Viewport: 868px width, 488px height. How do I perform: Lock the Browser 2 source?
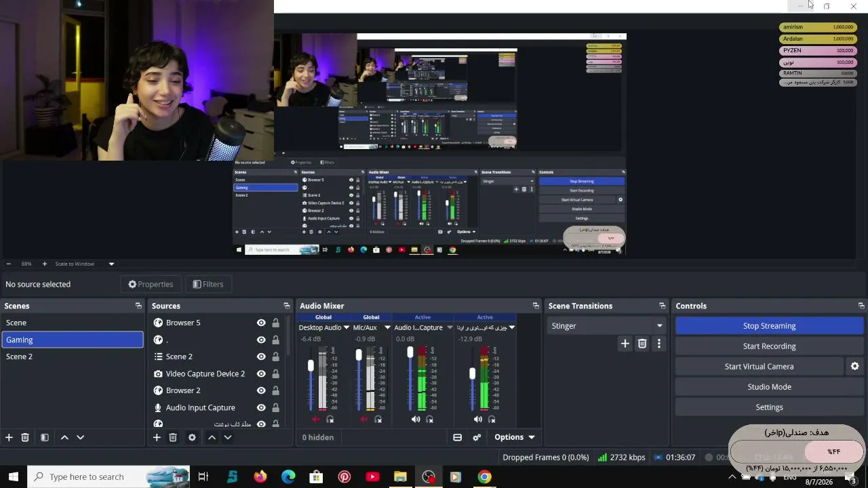(x=275, y=390)
